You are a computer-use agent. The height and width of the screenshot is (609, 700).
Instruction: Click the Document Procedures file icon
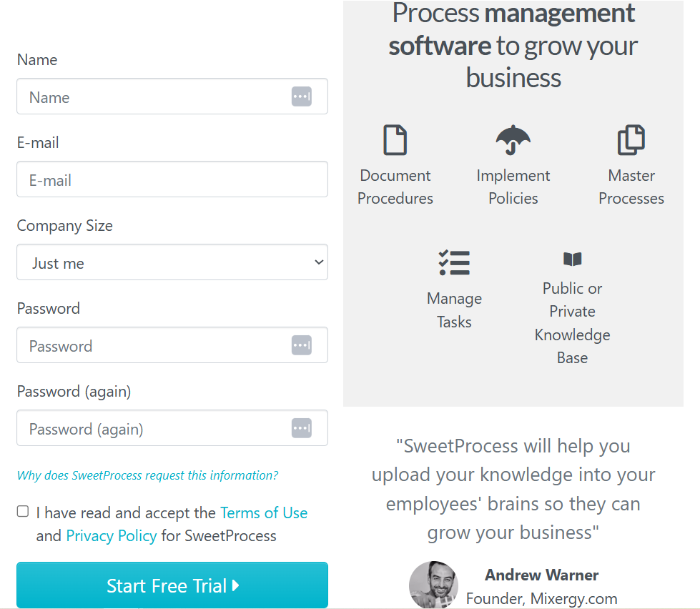[395, 140]
